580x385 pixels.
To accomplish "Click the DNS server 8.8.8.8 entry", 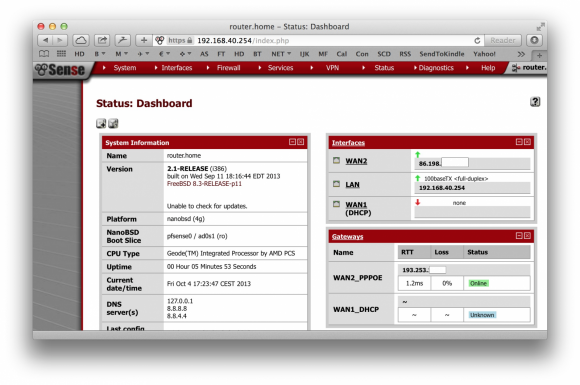I will coord(177,308).
